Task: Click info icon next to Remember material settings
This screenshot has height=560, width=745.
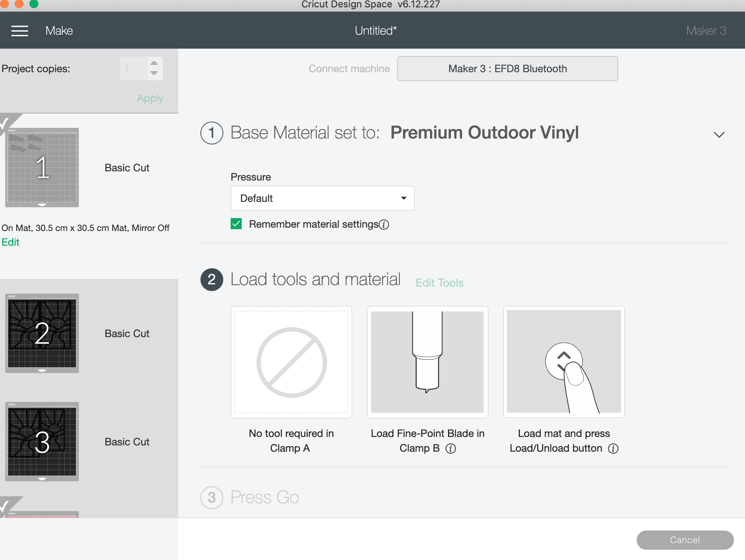Action: click(384, 225)
